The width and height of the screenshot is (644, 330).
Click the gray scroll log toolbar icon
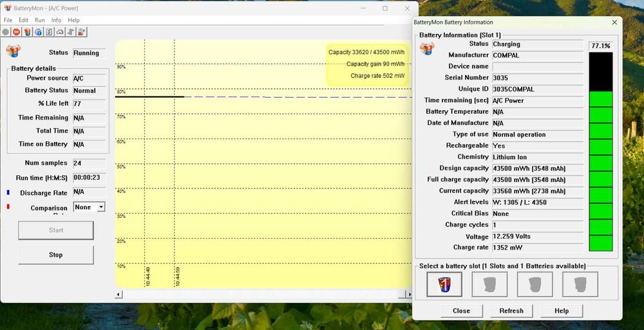[71, 32]
